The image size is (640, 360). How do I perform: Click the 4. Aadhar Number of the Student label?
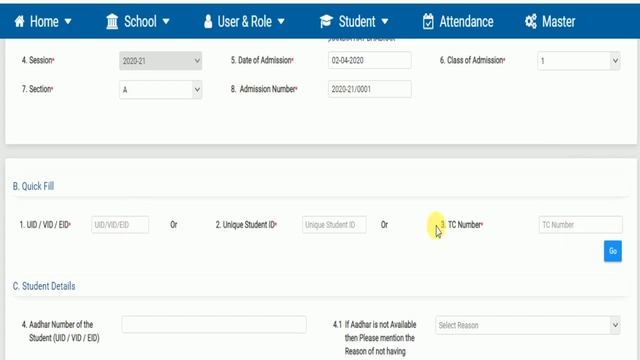tap(60, 331)
